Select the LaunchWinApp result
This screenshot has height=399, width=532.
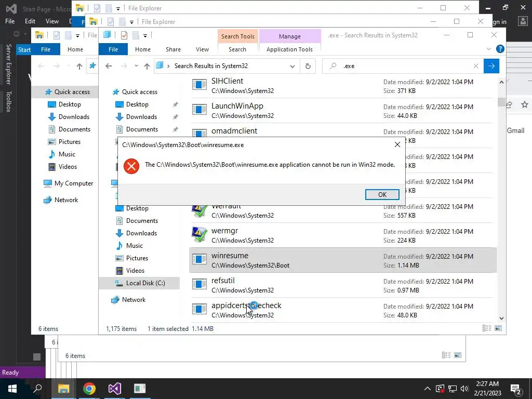343,111
